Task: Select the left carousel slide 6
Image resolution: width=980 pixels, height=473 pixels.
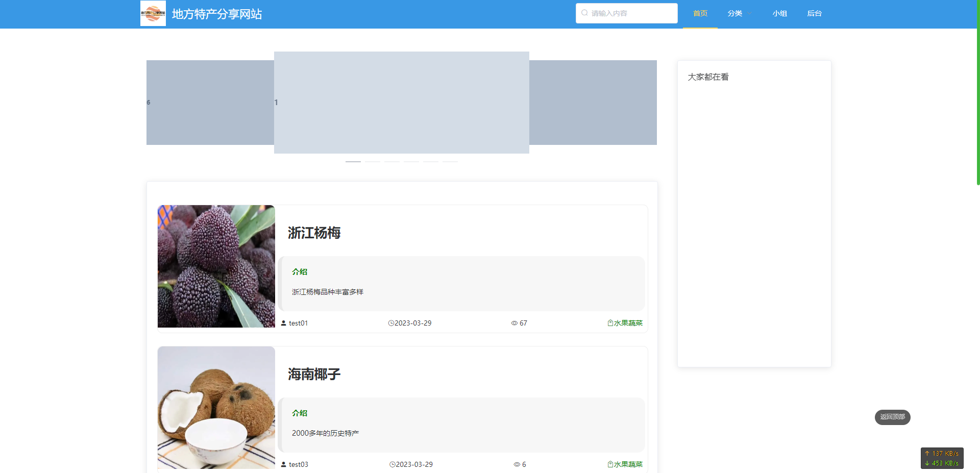Action: [x=210, y=103]
